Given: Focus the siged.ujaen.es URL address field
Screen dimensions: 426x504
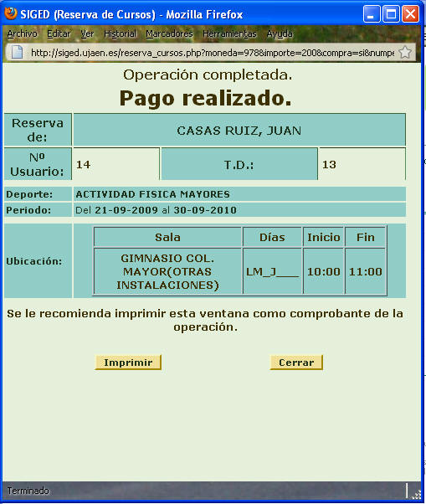Looking at the screenshot, I should pos(212,53).
